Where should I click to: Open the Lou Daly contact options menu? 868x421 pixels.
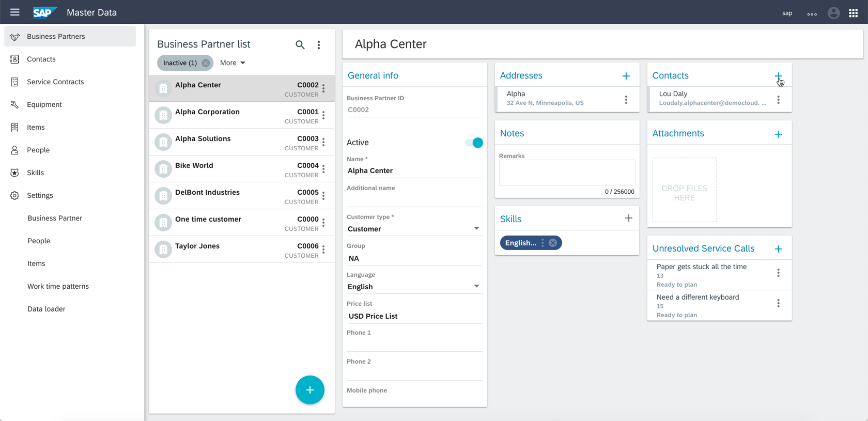pyautogui.click(x=778, y=100)
